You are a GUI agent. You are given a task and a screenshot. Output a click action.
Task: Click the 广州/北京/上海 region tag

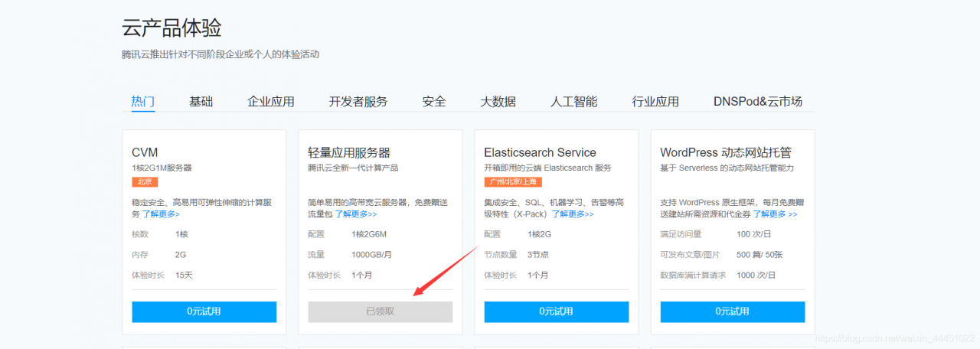click(513, 182)
